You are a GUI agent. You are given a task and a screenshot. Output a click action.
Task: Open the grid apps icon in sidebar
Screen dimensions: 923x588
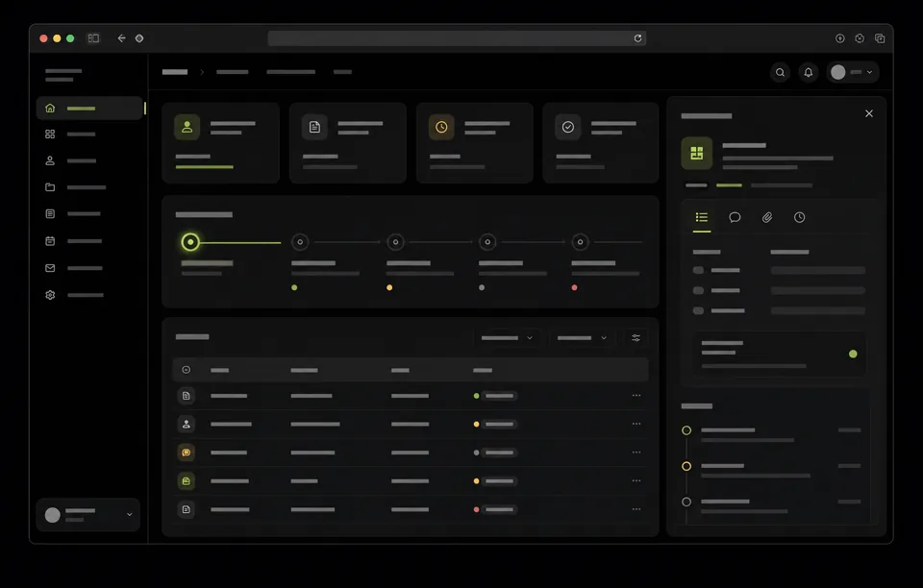click(x=50, y=135)
